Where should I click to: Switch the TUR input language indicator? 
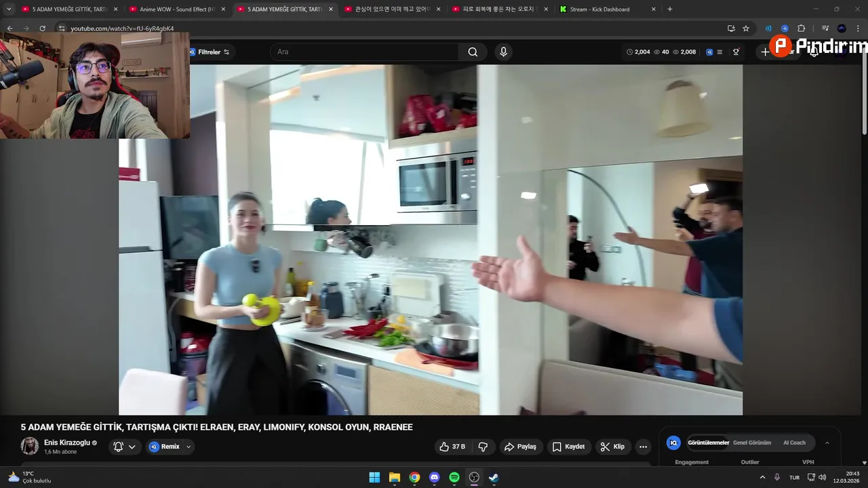[x=794, y=477]
